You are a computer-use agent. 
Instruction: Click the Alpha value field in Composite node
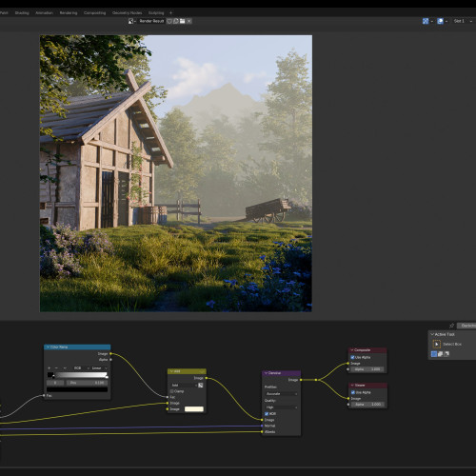367,369
